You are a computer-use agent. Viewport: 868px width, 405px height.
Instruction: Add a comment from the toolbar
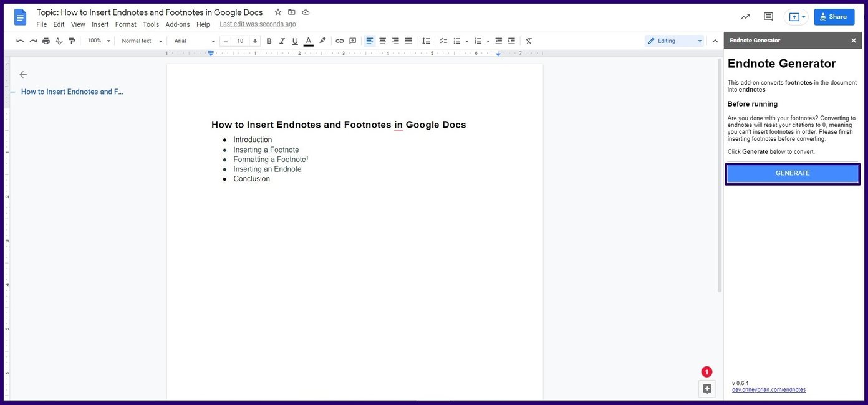click(353, 41)
